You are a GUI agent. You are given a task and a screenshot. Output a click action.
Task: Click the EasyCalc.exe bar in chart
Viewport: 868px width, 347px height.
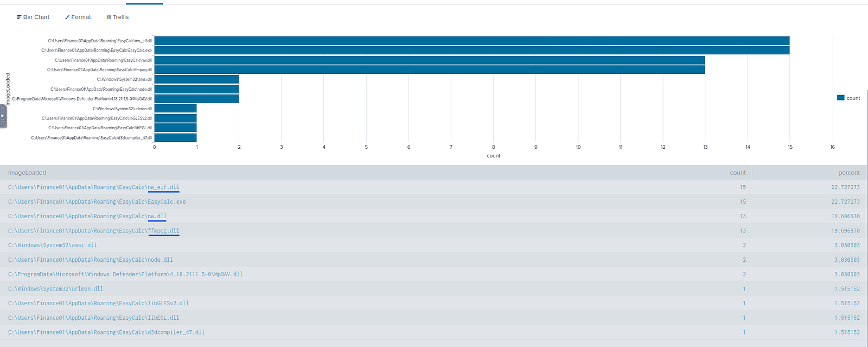(472, 51)
